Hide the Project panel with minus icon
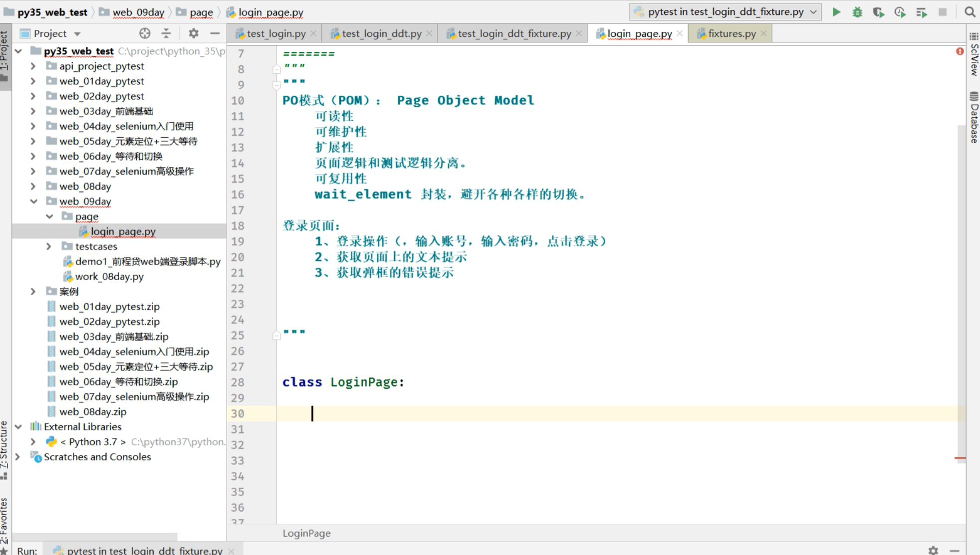 tap(215, 33)
